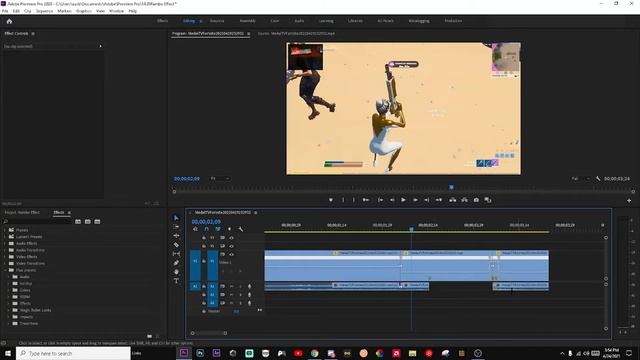Image resolution: width=640 pixels, height=360 pixels.
Task: Toggle track lock for Video 1
Action: point(204,261)
